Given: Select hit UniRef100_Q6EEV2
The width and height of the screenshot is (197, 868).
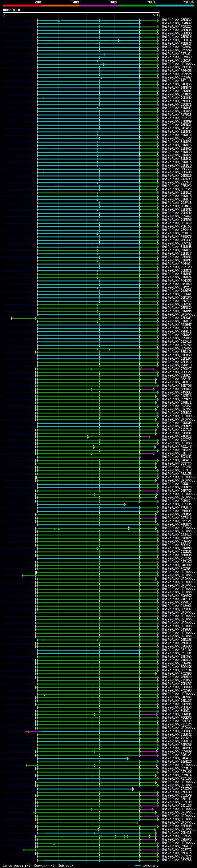Looking at the screenshot, I should (176, 372).
